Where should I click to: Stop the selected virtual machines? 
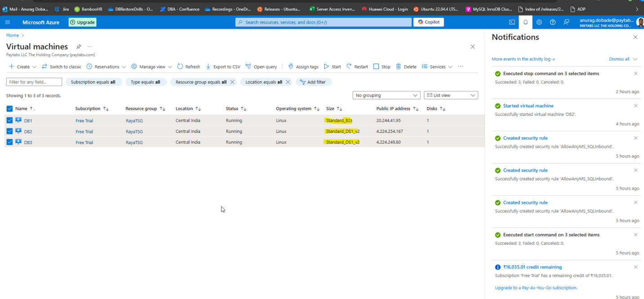382,67
